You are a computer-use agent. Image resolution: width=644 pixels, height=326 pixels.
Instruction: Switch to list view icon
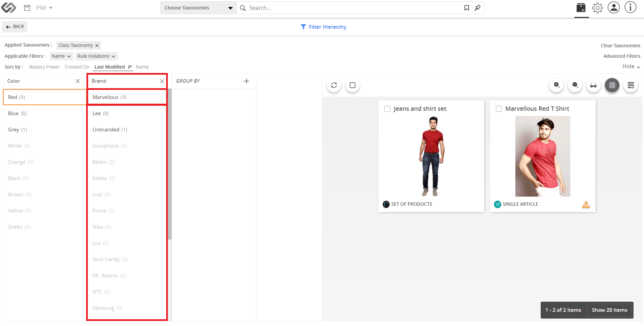pyautogui.click(x=630, y=85)
